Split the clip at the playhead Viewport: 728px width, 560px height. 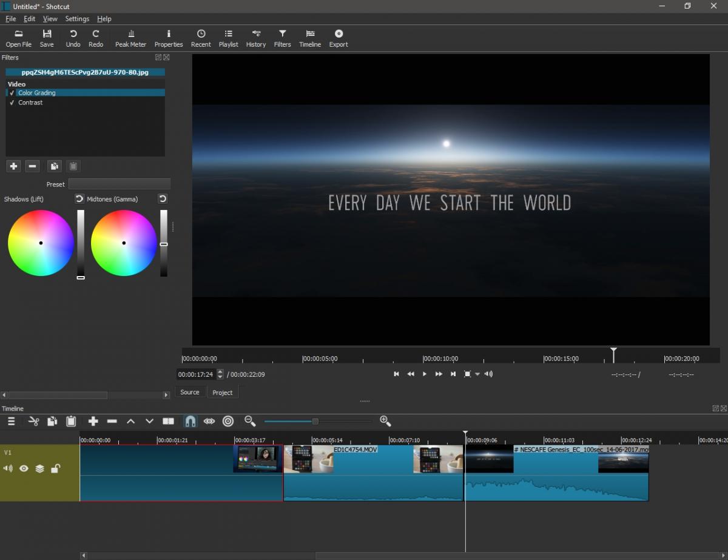coord(169,421)
